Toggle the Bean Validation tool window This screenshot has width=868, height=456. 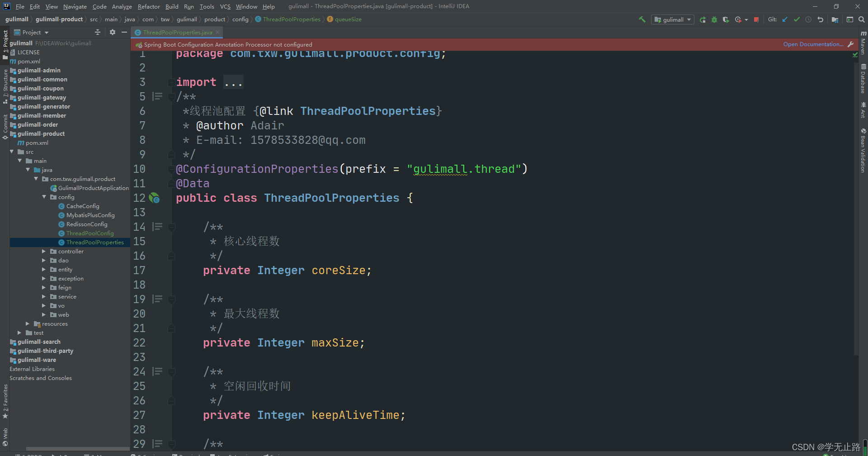pos(863,150)
